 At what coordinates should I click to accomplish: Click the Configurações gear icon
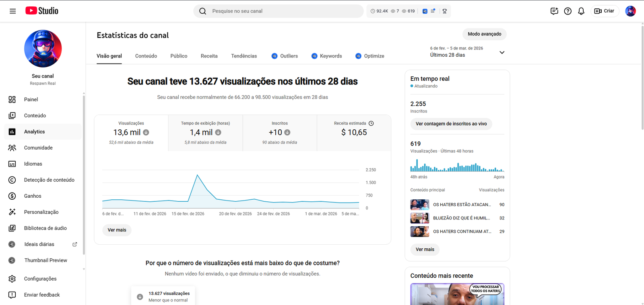coord(12,279)
